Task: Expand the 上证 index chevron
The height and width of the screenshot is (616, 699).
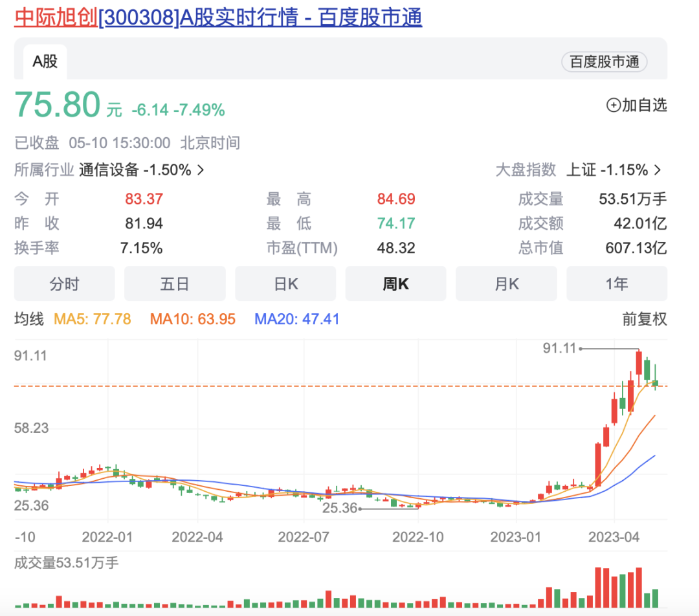Action: click(658, 170)
